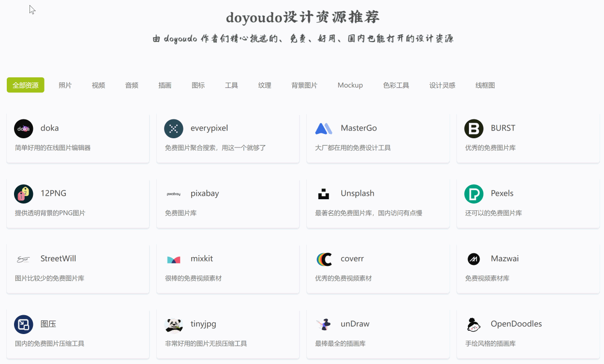Open the everypixel title link

pos(210,128)
